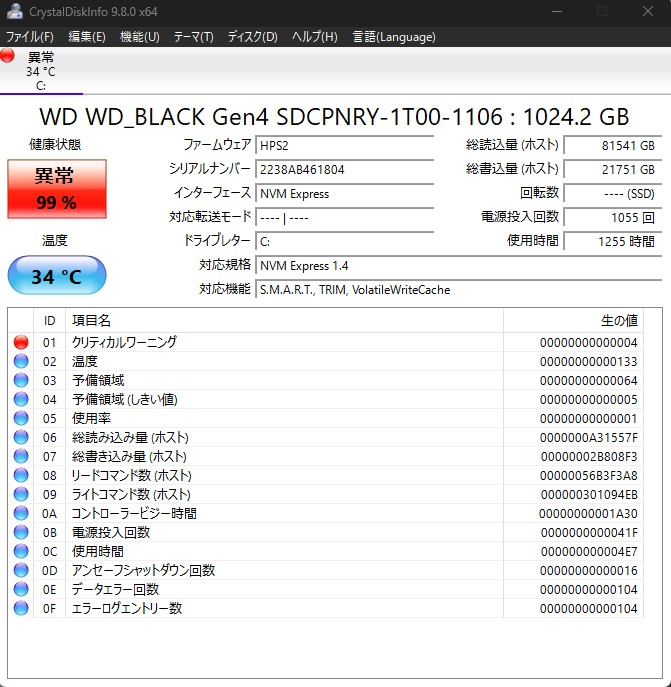Click the ファームウェア field showing HPS2
671x687 pixels.
coord(344,145)
